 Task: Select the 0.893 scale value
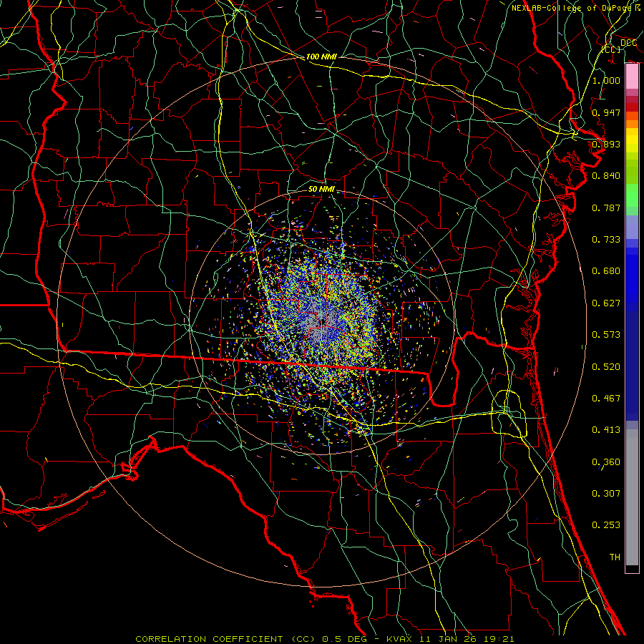[606, 144]
